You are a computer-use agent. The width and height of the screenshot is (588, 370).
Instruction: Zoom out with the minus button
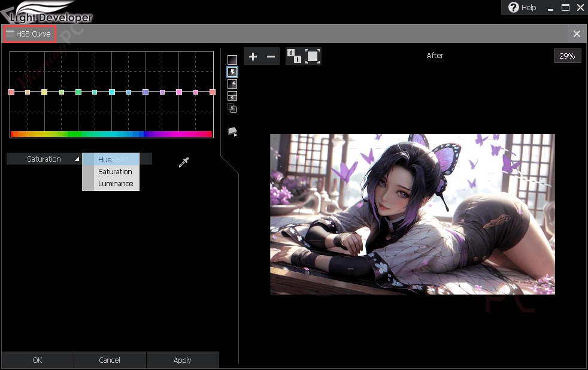pyautogui.click(x=271, y=57)
